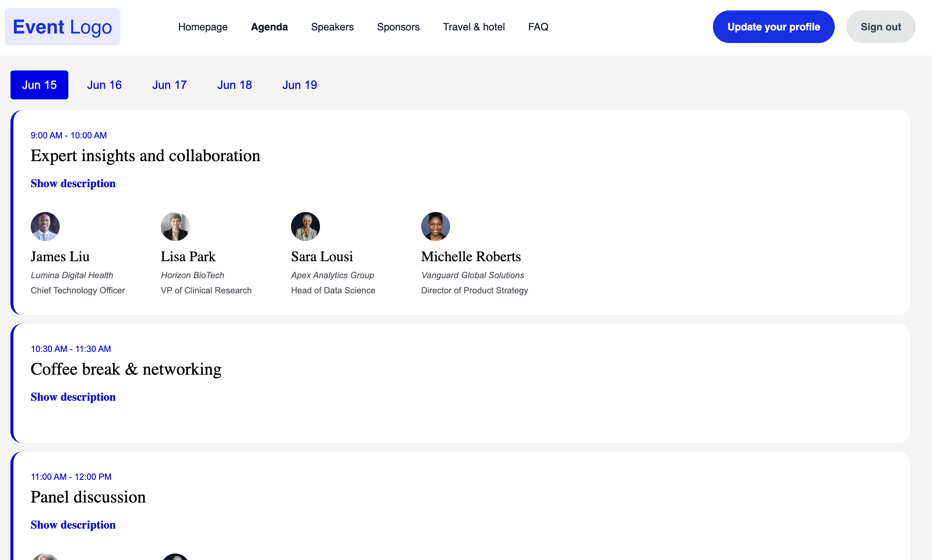
Task: Click the Expert insights and collaboration session title
Action: click(x=145, y=155)
